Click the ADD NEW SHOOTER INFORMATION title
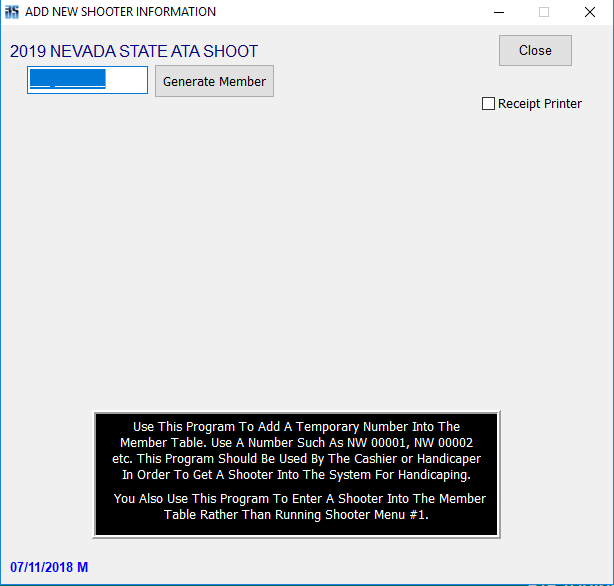Screen dimensions: 614x586 pyautogui.click(x=120, y=12)
